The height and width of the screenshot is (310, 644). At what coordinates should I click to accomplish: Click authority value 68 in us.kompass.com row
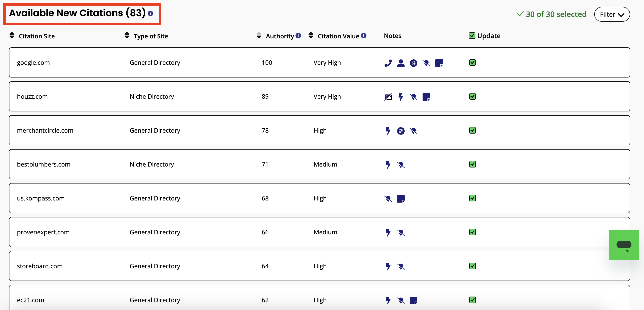click(265, 198)
